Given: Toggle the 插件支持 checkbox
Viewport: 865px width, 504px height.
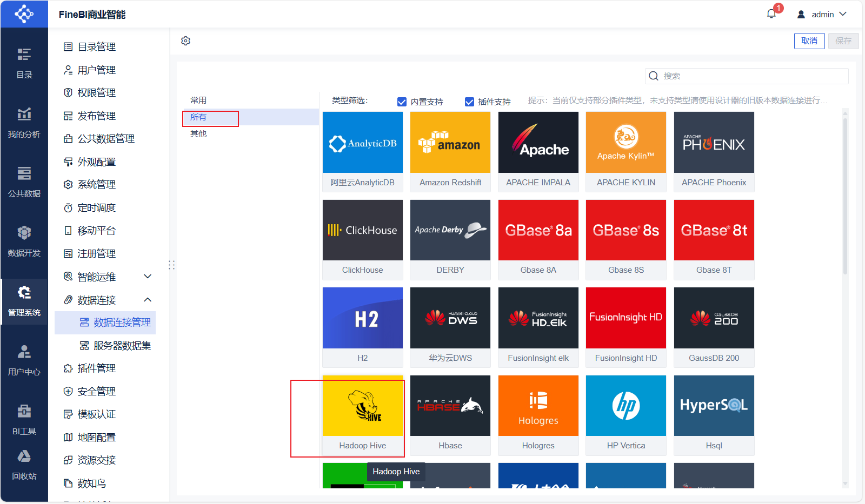Looking at the screenshot, I should coord(469,102).
